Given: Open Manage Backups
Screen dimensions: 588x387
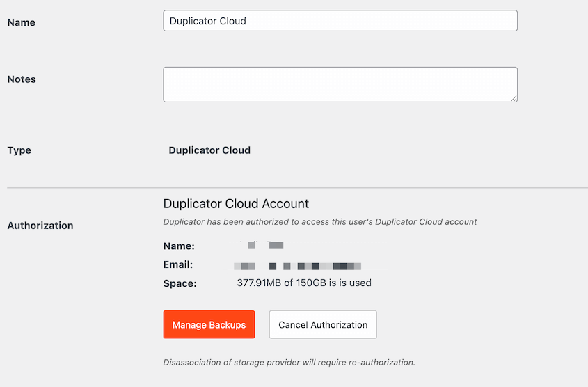Looking at the screenshot, I should click(209, 324).
